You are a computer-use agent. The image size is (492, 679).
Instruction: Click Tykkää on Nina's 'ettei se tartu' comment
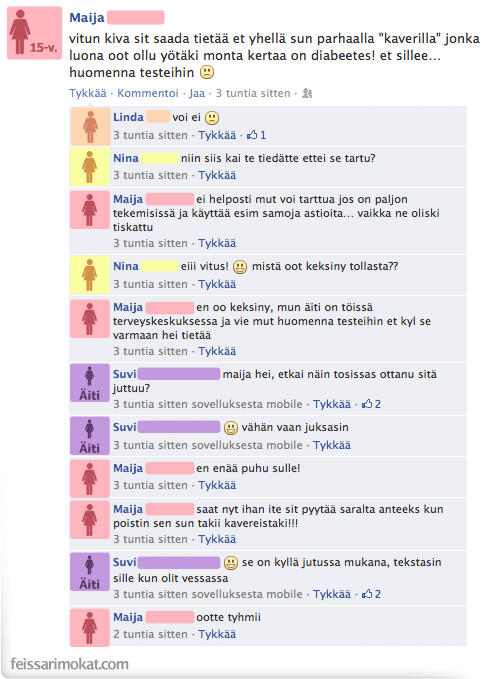click(x=217, y=175)
